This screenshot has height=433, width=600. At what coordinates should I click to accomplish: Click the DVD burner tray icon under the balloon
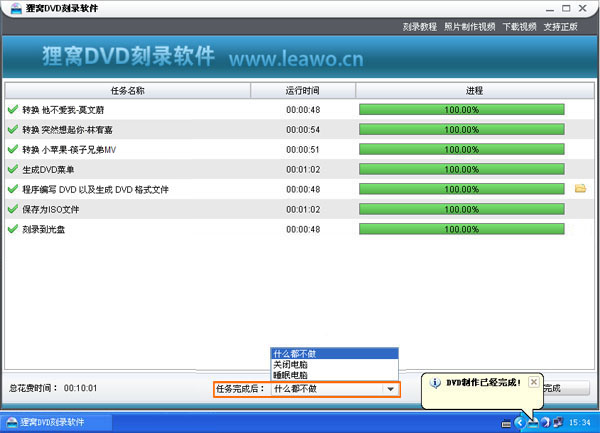point(533,423)
